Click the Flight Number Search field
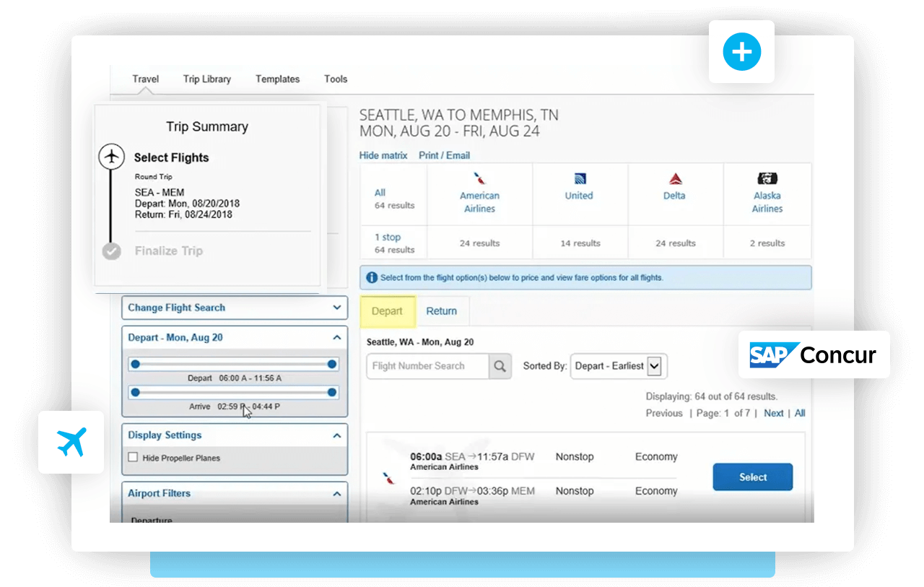The height and width of the screenshot is (587, 924). (x=427, y=366)
